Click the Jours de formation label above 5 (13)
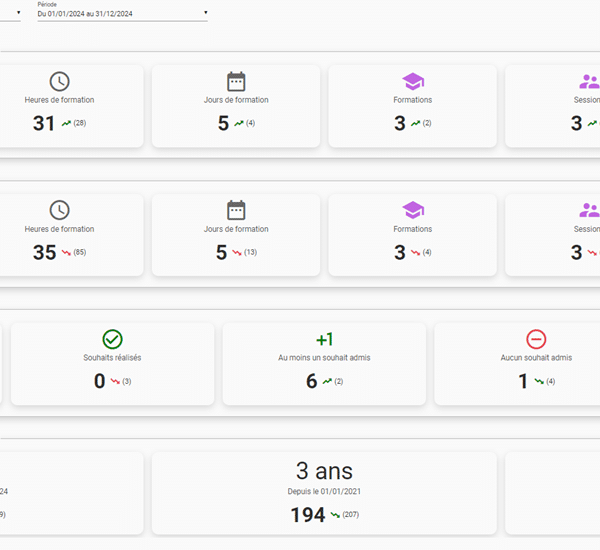The image size is (600, 550). [236, 229]
